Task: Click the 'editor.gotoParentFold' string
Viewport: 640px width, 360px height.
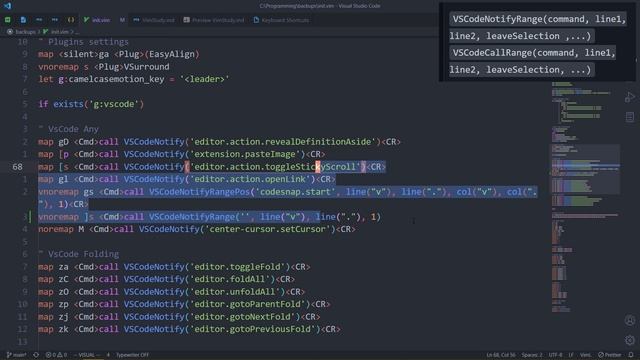Action: 248,304
